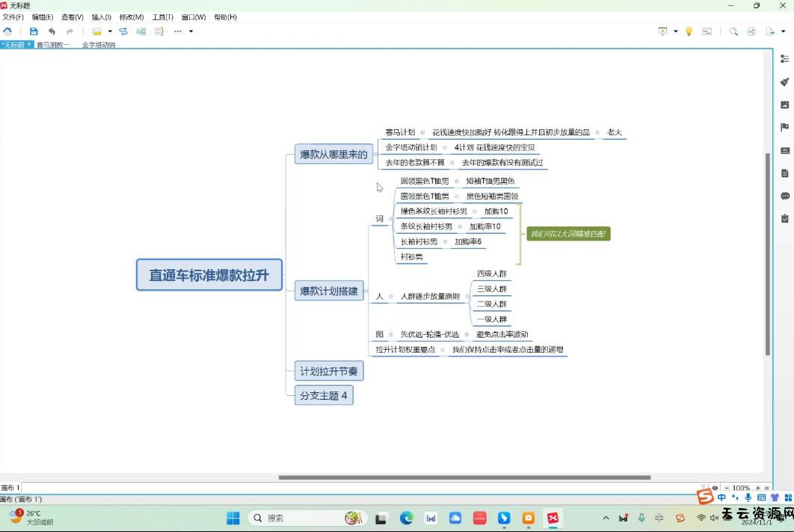This screenshot has width=794, height=532.
Task: Expand the export dropdown arrow
Action: coord(783,31)
